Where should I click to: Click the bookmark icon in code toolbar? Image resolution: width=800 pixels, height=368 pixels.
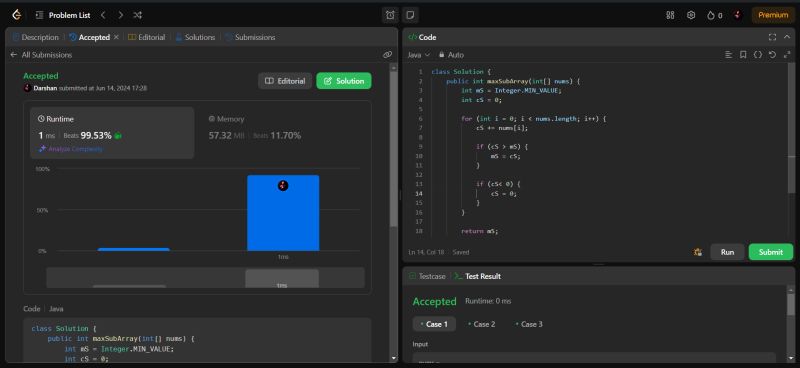[x=743, y=55]
